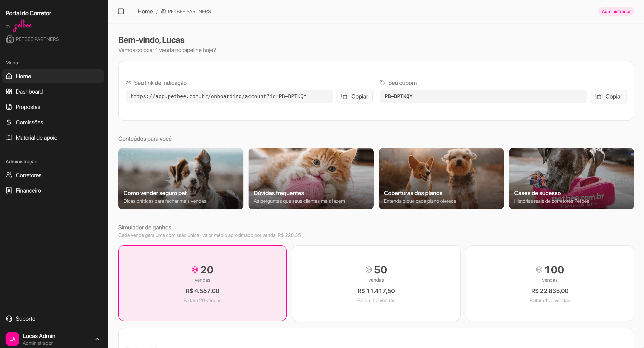Click the Corretores users icon

(9, 175)
